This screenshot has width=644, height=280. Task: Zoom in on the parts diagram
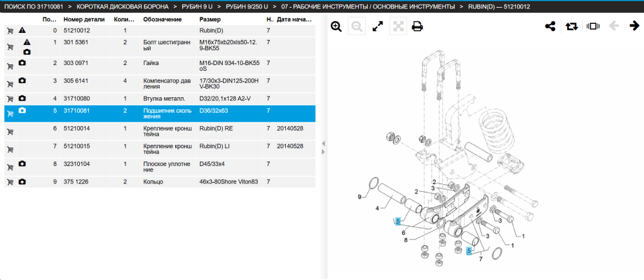tap(336, 26)
